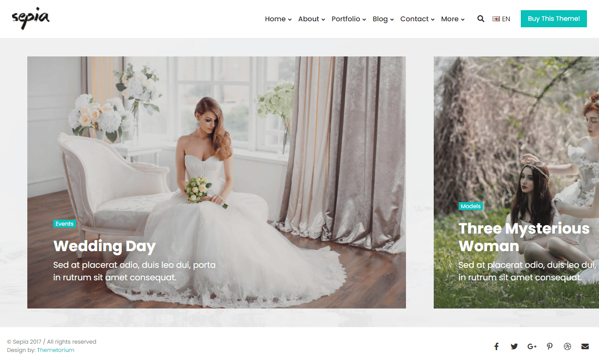Expand the Home menu
Screen dimensions: 599x364
pyautogui.click(x=278, y=19)
